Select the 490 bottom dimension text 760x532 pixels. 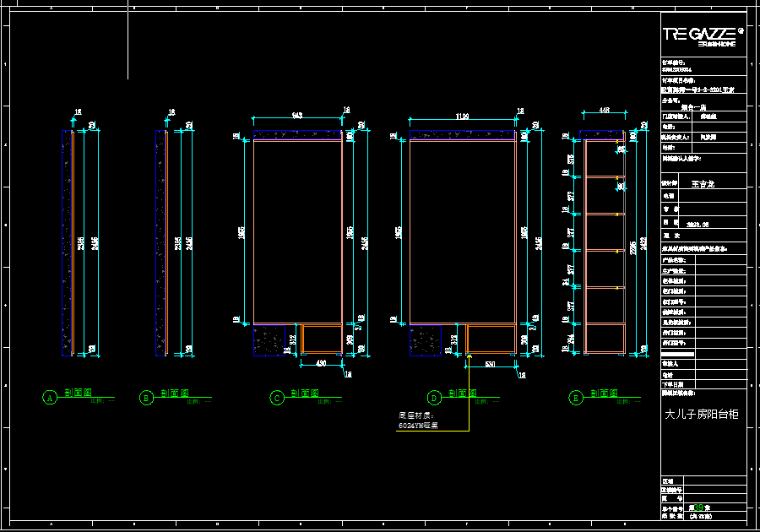321,363
